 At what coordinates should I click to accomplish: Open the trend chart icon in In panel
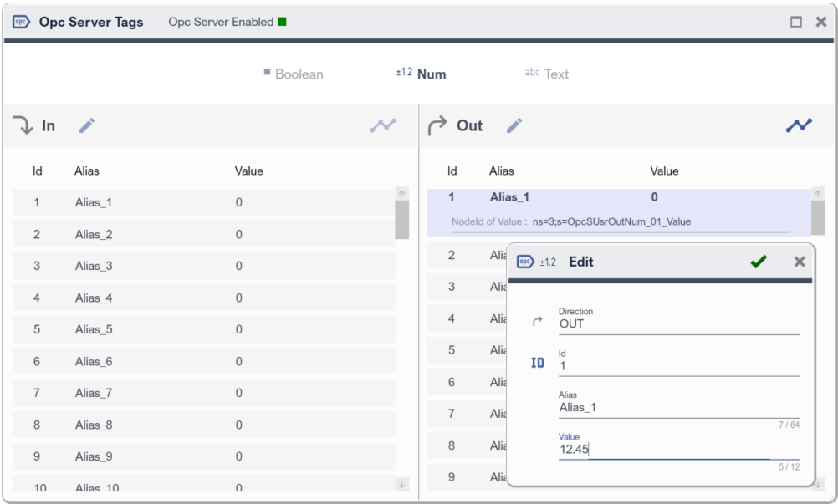click(x=383, y=125)
